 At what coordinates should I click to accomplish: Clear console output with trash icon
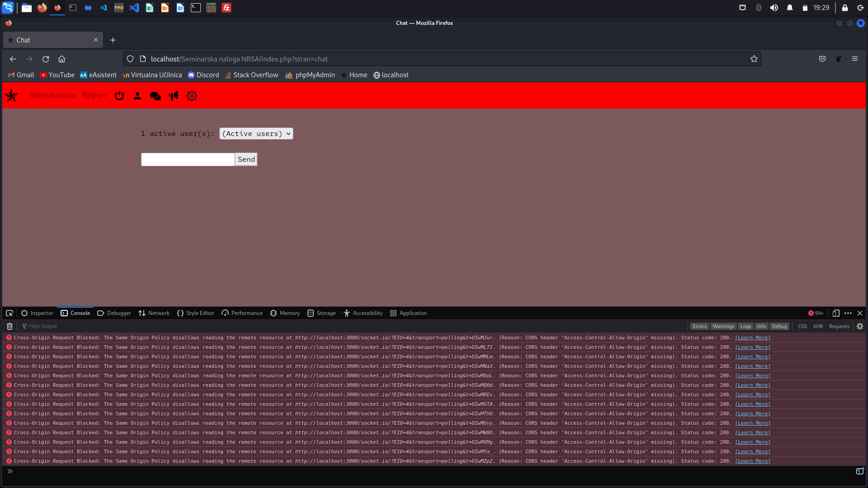coord(9,326)
